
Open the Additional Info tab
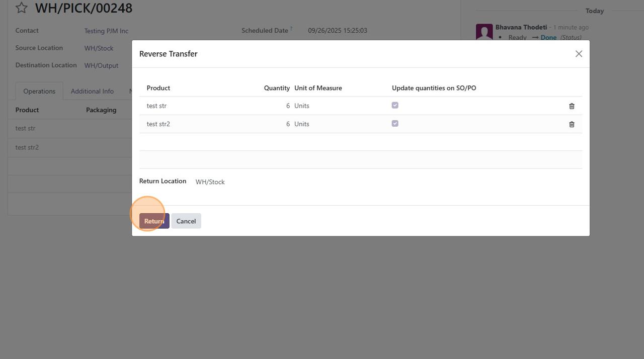coord(92,91)
